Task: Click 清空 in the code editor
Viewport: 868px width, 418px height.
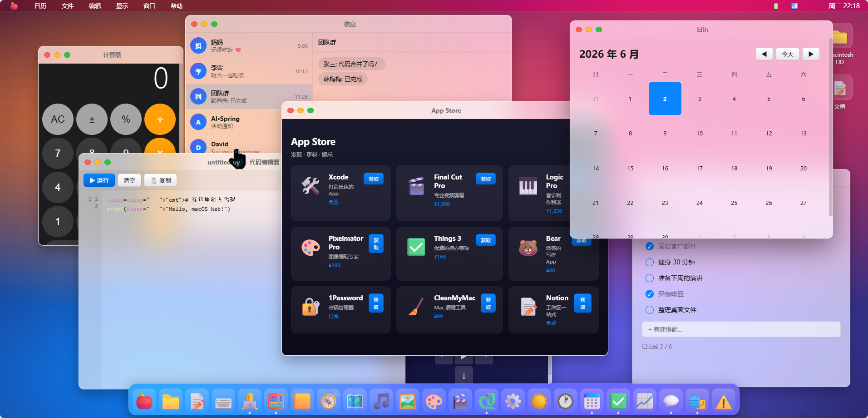Action: click(129, 180)
